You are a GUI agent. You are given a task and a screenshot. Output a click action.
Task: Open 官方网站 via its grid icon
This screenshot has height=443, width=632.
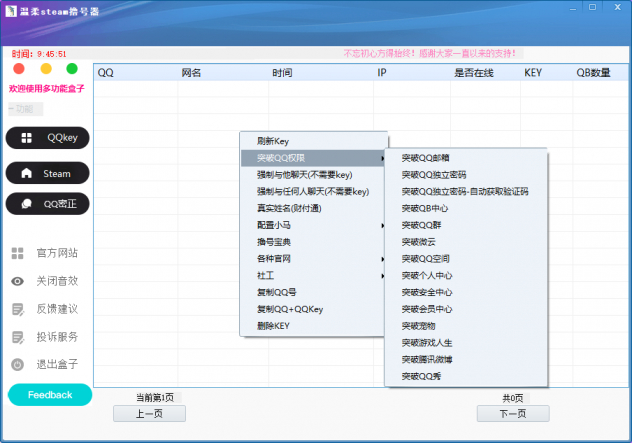(x=17, y=253)
